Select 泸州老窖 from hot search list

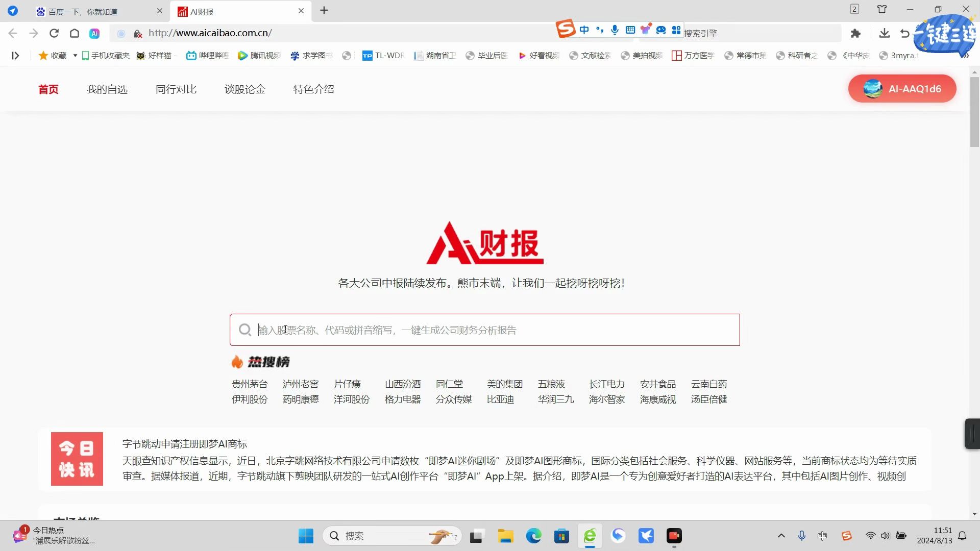[301, 384]
